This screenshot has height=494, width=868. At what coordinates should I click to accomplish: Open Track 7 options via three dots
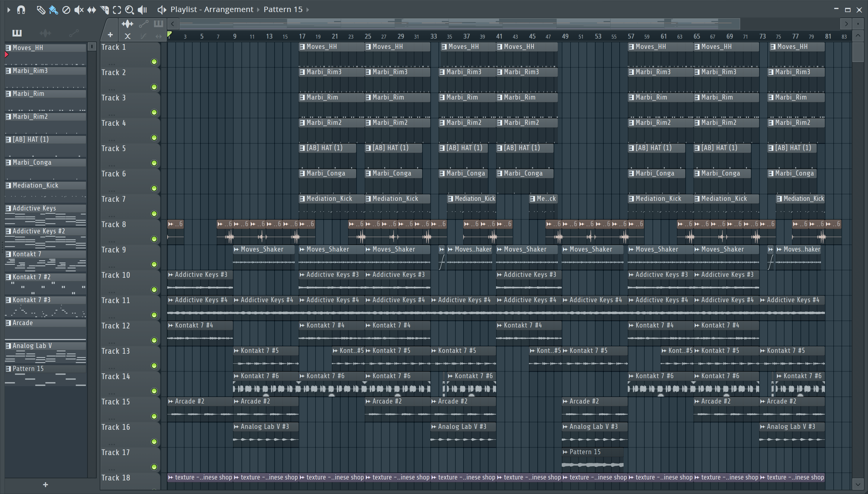coord(112,216)
